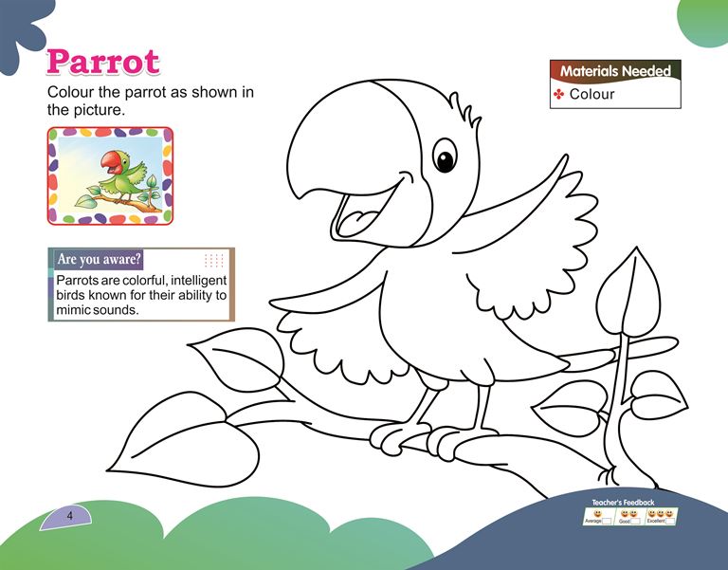Open the coloured parrot reference picture
The width and height of the screenshot is (728, 570).
click(x=110, y=176)
